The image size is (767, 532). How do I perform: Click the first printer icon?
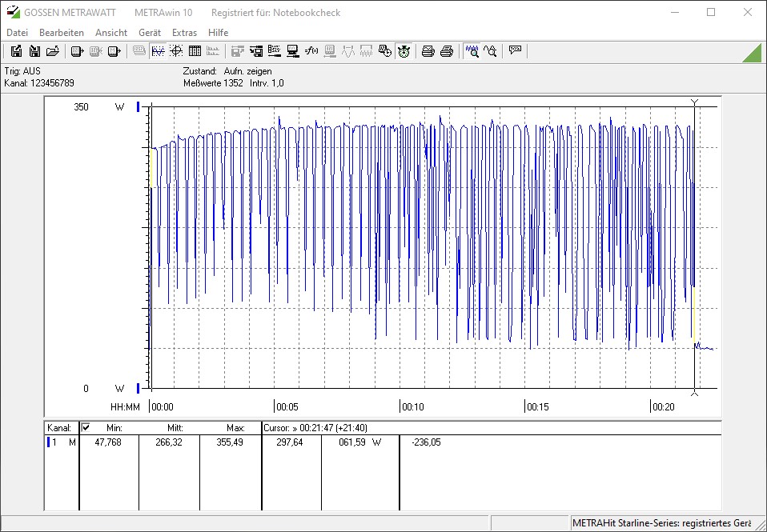pyautogui.click(x=428, y=51)
